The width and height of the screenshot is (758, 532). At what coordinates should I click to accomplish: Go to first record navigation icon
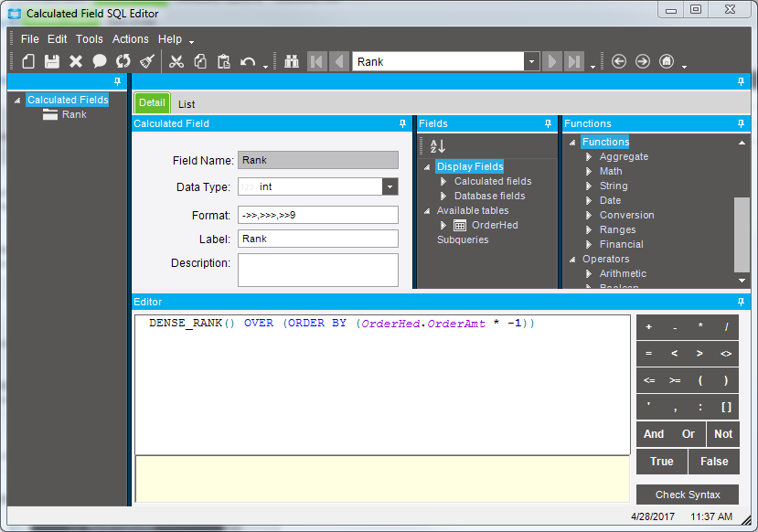coord(317,61)
